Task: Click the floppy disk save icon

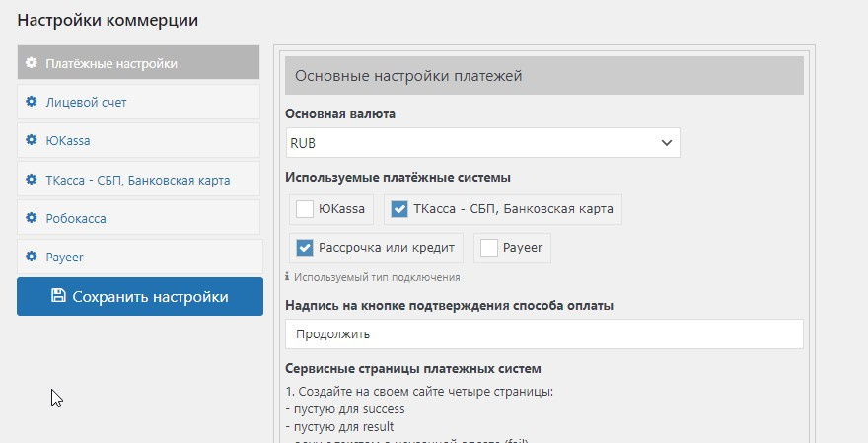Action: [58, 296]
